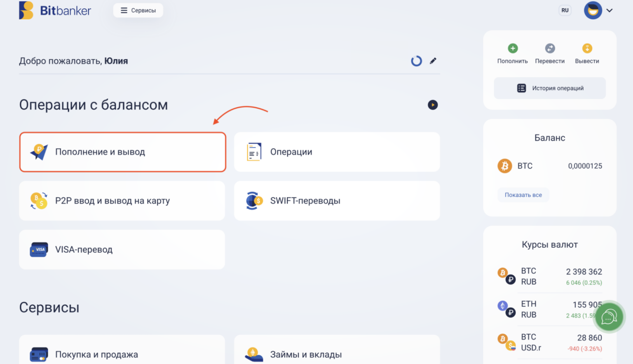Screen dimensions: 633x364
Task: Click the green Пополнить plus icon
Action: (x=513, y=49)
